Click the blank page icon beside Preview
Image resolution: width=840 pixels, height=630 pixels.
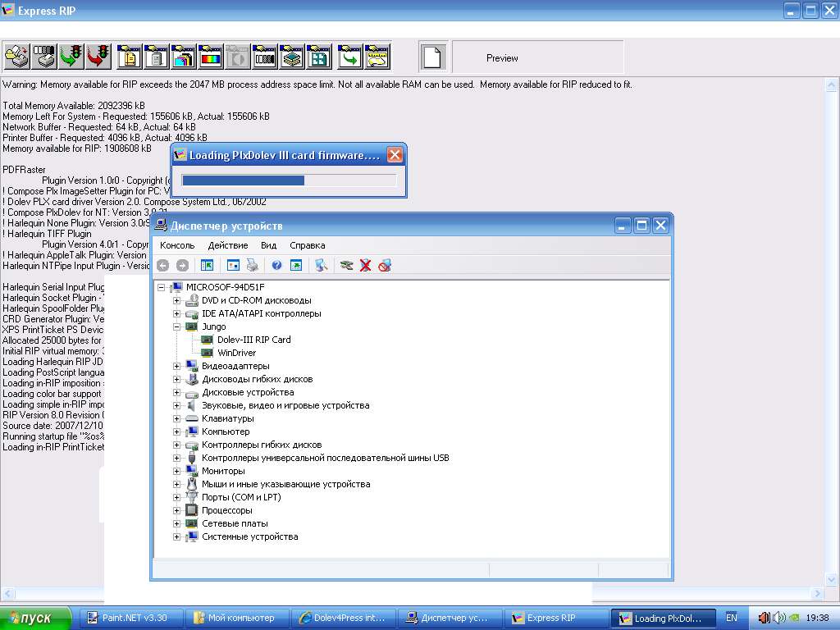pyautogui.click(x=432, y=57)
